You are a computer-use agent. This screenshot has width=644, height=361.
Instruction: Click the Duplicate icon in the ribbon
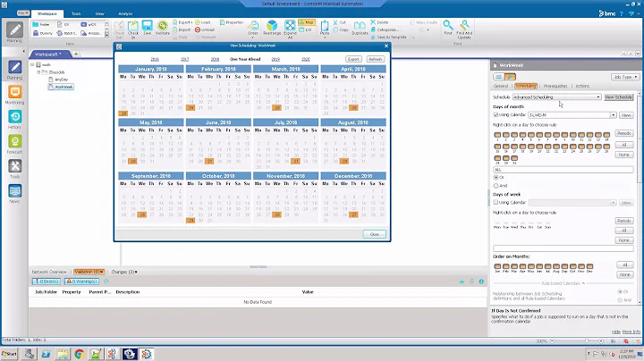tap(360, 26)
